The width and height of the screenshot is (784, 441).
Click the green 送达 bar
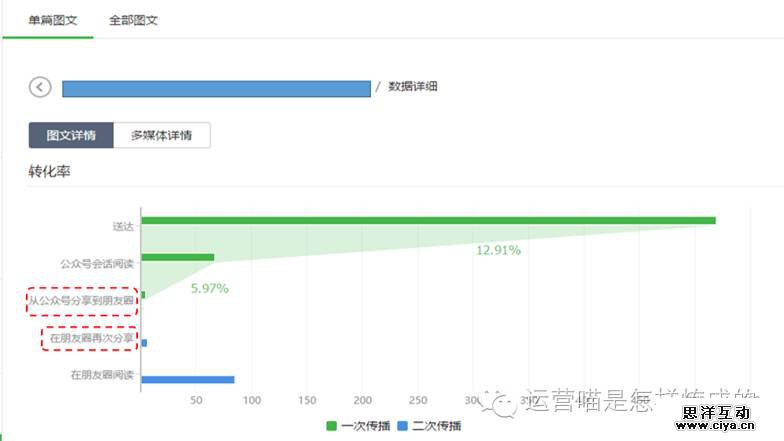pyautogui.click(x=428, y=220)
